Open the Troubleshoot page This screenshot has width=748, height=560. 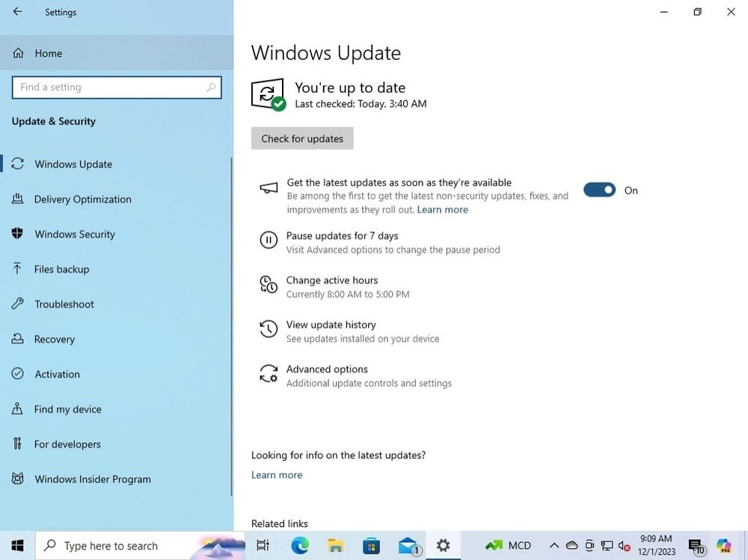pos(117,304)
